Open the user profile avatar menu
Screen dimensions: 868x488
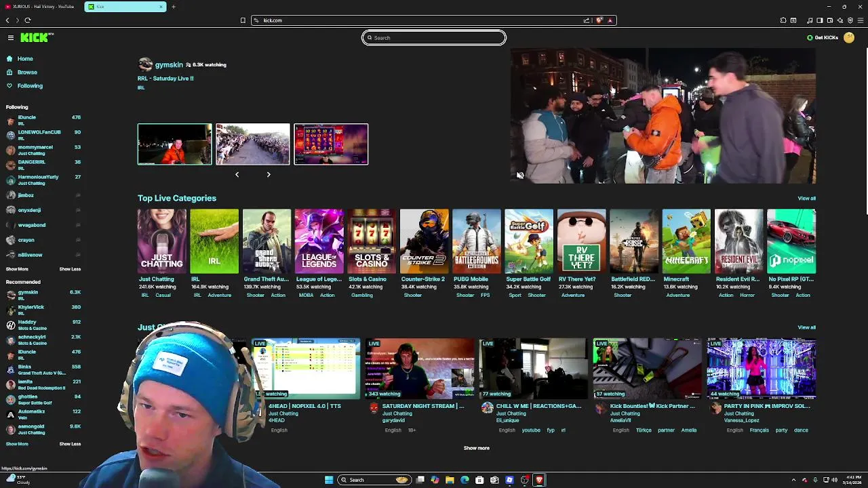click(849, 38)
